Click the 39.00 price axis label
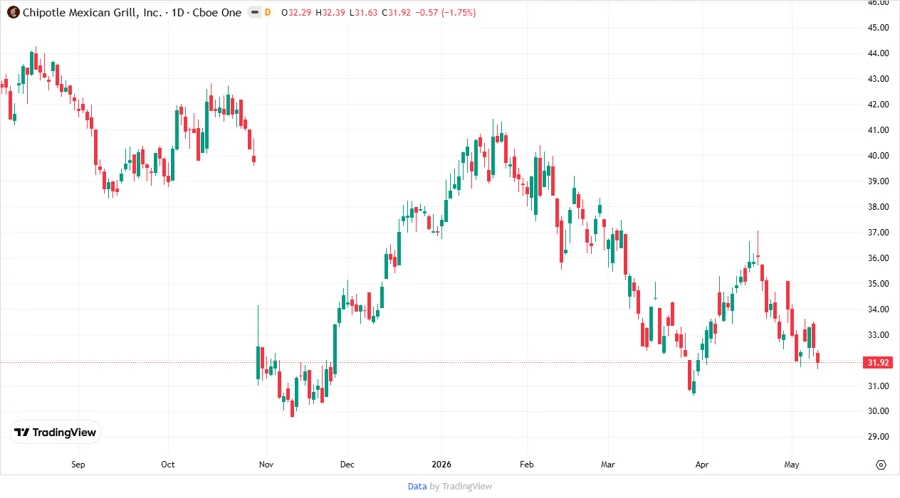This screenshot has width=900, height=498. 878,181
